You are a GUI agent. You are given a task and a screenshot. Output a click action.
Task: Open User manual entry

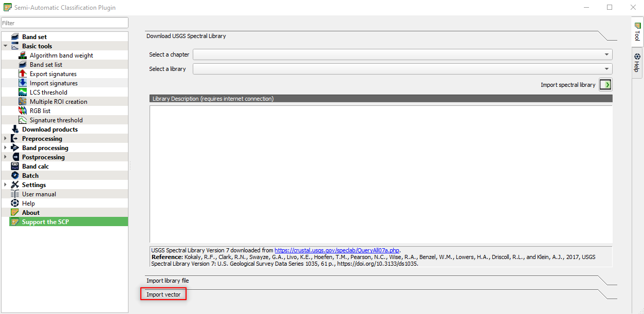[39, 194]
